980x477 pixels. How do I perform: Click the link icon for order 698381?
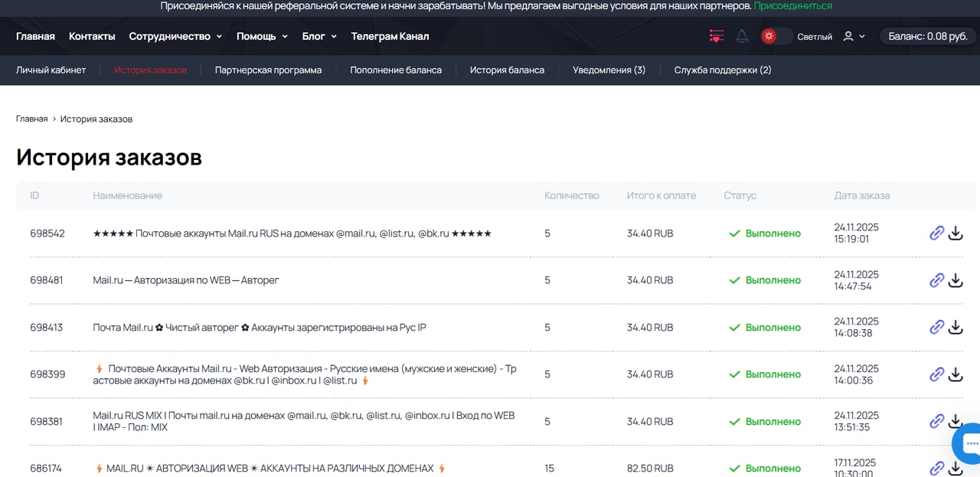pyautogui.click(x=936, y=421)
